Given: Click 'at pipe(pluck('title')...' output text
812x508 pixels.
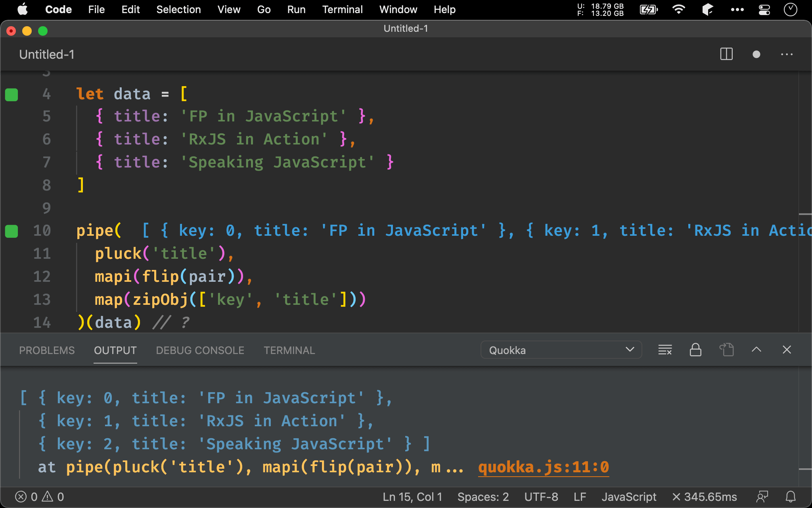Looking at the screenshot, I should [x=251, y=467].
